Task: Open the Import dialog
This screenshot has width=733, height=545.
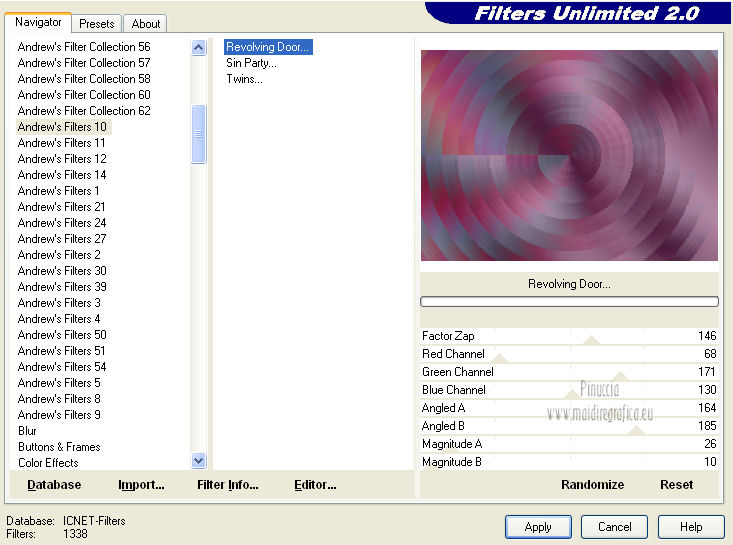Action: click(141, 485)
